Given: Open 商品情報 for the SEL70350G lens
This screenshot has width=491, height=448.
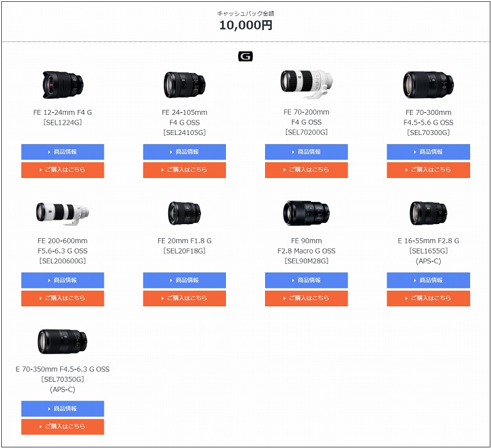Looking at the screenshot, I should [63, 409].
